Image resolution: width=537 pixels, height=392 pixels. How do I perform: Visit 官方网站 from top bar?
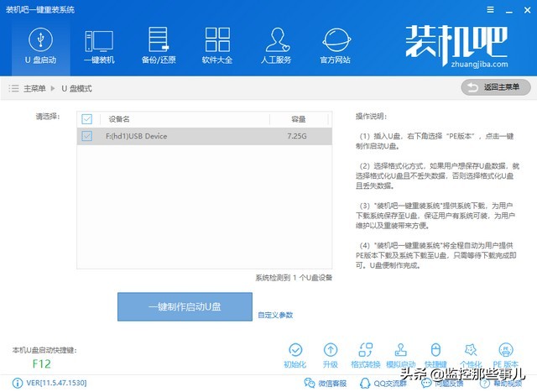336,46
